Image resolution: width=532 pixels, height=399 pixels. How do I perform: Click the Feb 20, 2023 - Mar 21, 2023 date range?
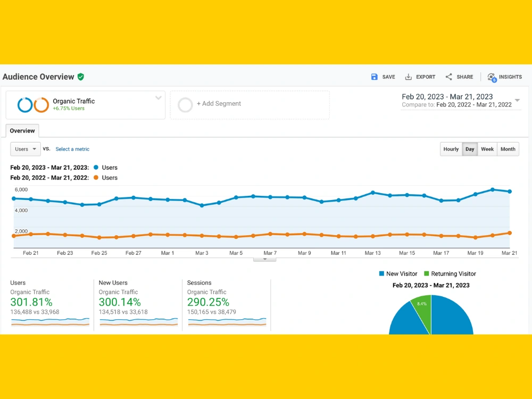447,97
